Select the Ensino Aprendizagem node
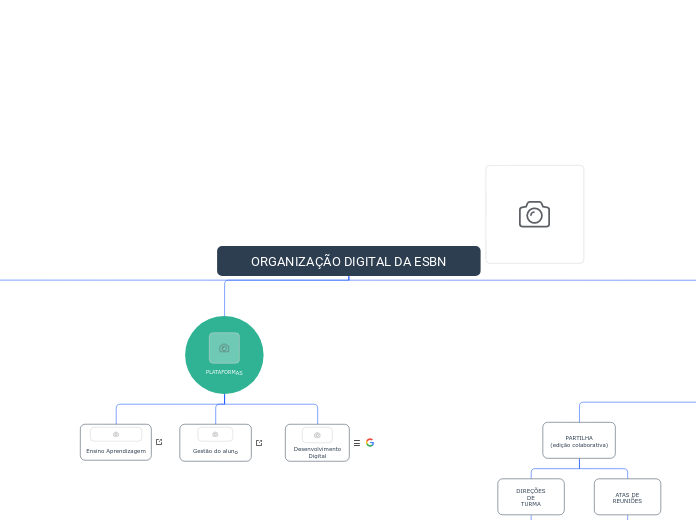This screenshot has width=696, height=520. tap(116, 442)
